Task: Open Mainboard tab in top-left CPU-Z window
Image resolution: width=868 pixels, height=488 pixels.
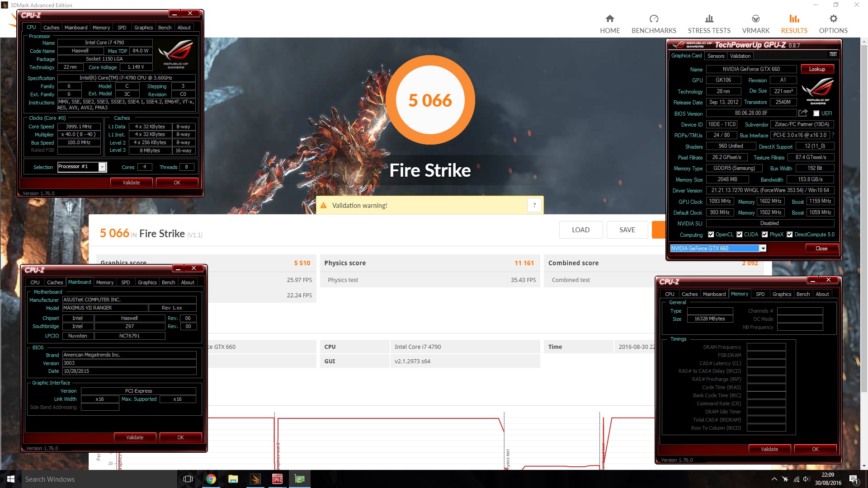Action: pyautogui.click(x=76, y=28)
